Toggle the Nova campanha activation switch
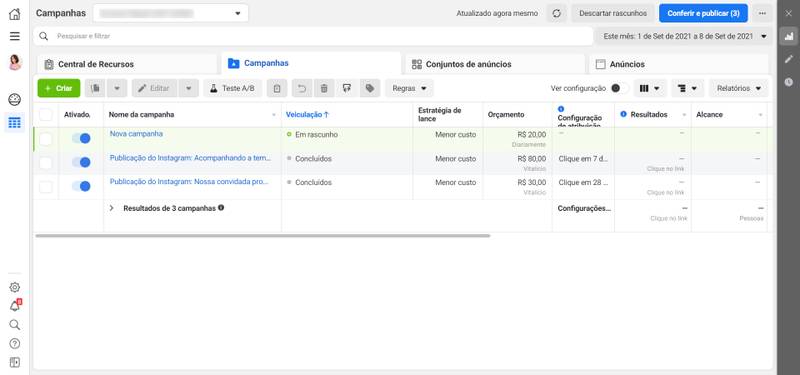800x375 pixels. tap(81, 138)
